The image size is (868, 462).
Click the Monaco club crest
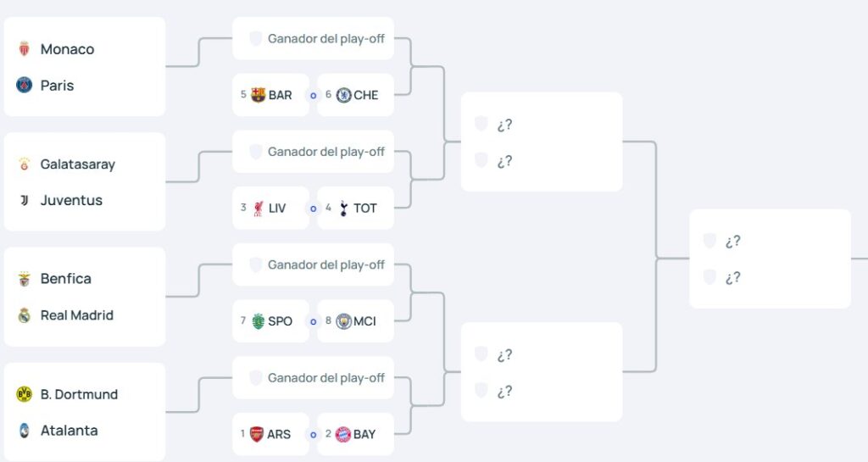(x=24, y=49)
